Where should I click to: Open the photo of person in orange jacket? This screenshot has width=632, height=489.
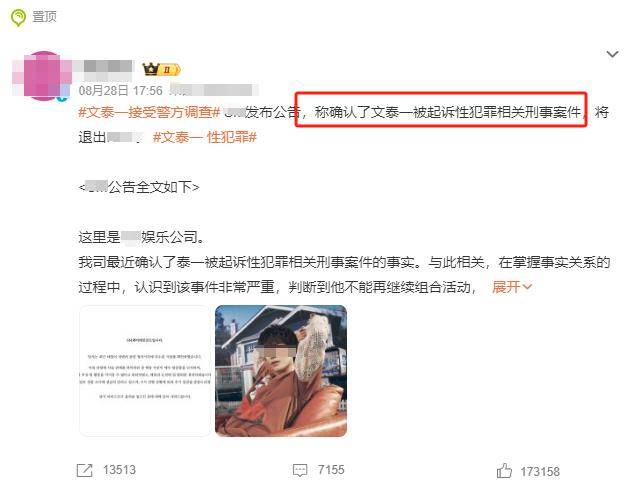click(x=281, y=370)
